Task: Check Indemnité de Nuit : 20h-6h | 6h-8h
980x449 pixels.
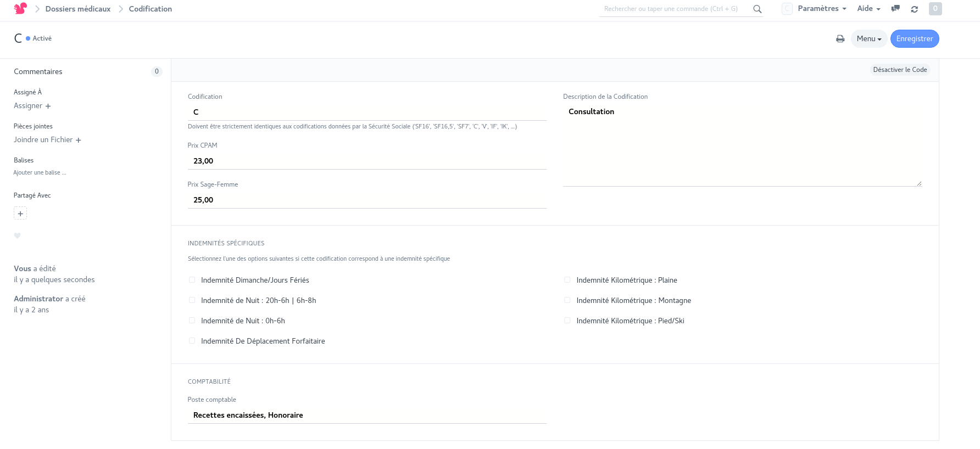Action: pyautogui.click(x=192, y=300)
